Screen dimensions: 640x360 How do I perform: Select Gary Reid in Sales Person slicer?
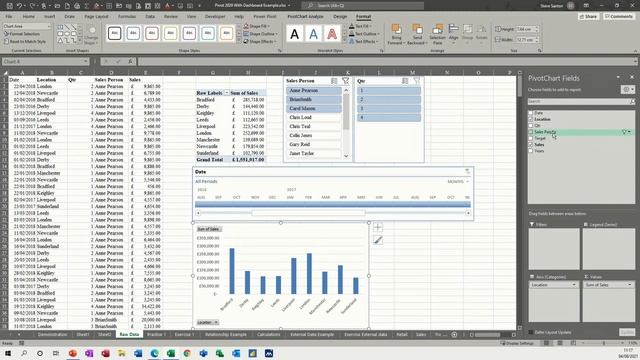coord(313,144)
